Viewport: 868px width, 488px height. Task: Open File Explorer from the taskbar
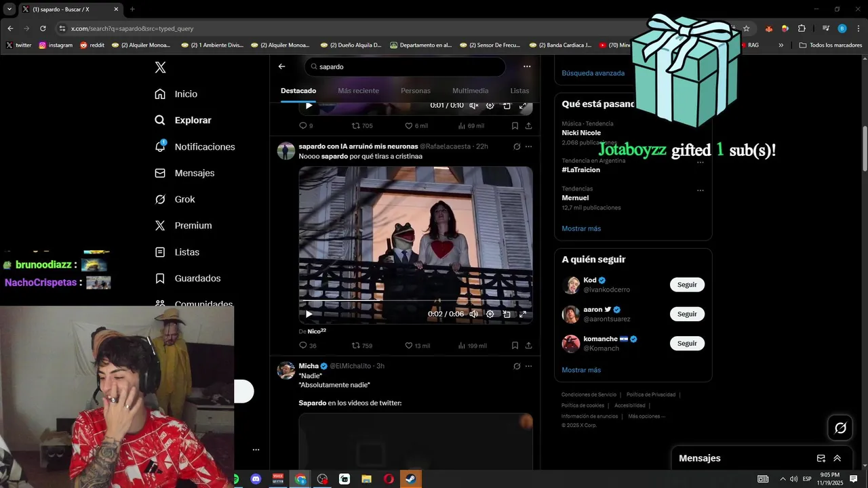click(366, 479)
